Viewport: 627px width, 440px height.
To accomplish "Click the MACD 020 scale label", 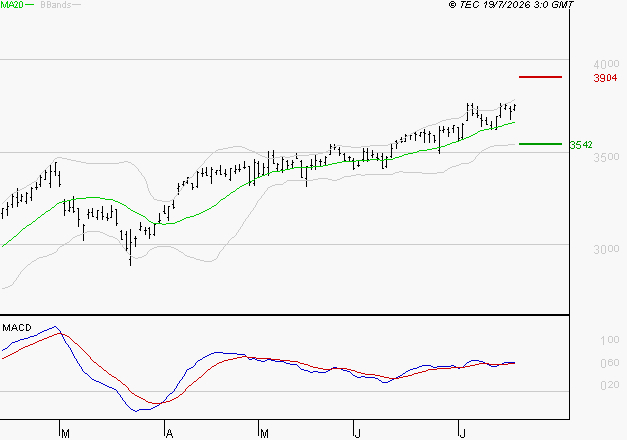I will click(610, 385).
